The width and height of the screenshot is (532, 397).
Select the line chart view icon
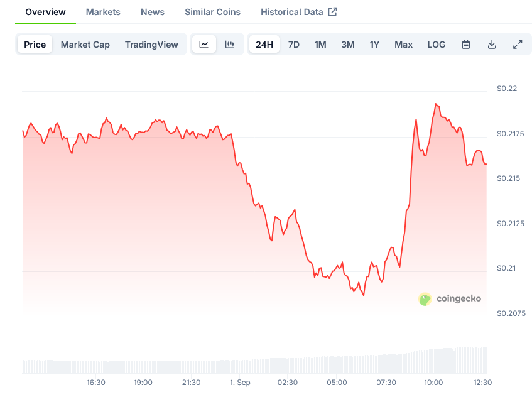point(204,45)
